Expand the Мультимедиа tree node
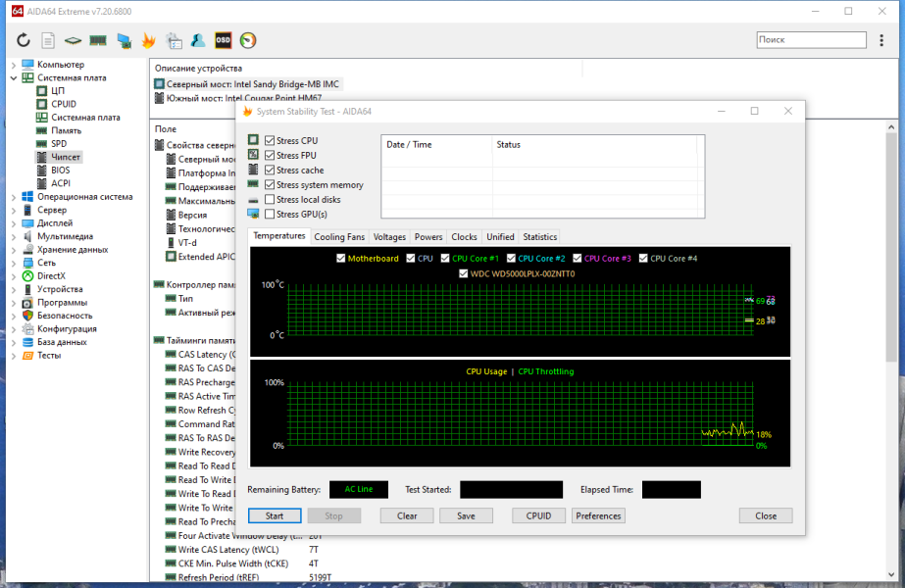Image resolution: width=905 pixels, height=588 pixels. pyautogui.click(x=14, y=236)
